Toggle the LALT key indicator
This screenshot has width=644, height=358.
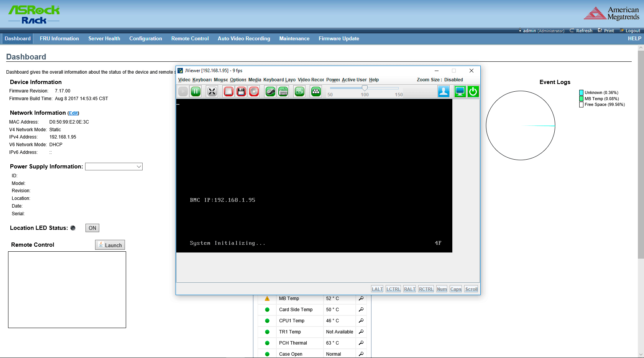click(x=377, y=289)
